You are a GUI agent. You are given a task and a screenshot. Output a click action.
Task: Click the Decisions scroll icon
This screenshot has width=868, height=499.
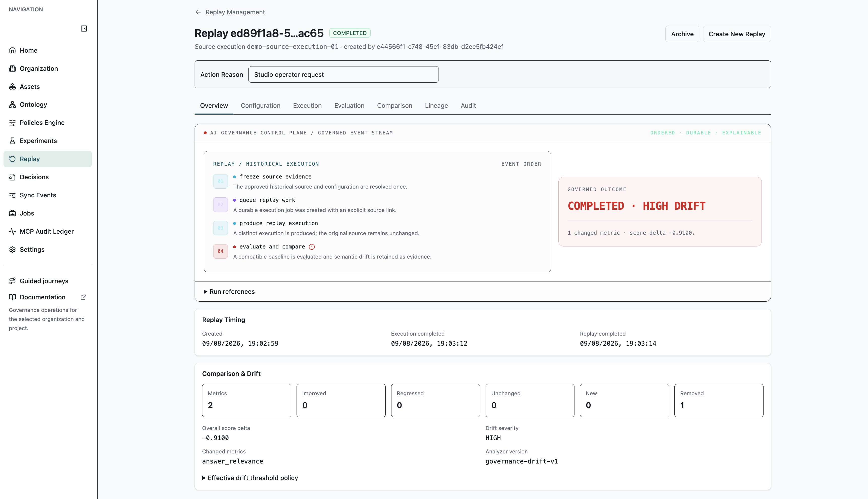point(13,177)
